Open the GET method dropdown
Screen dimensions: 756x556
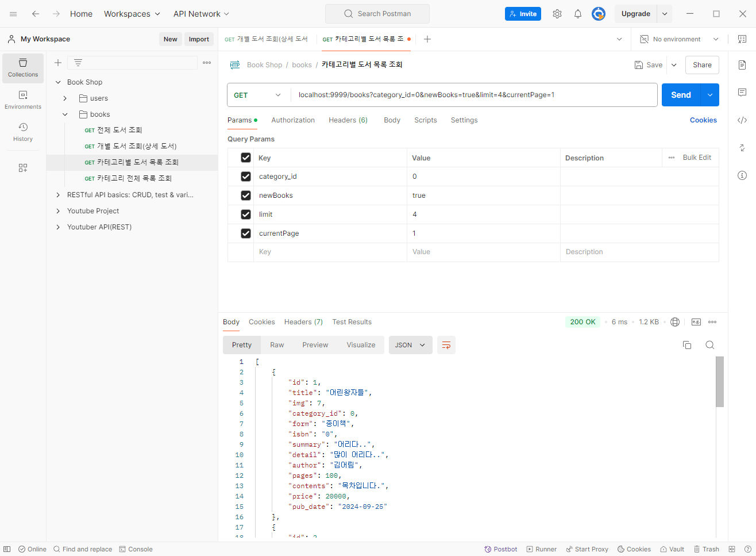point(258,95)
